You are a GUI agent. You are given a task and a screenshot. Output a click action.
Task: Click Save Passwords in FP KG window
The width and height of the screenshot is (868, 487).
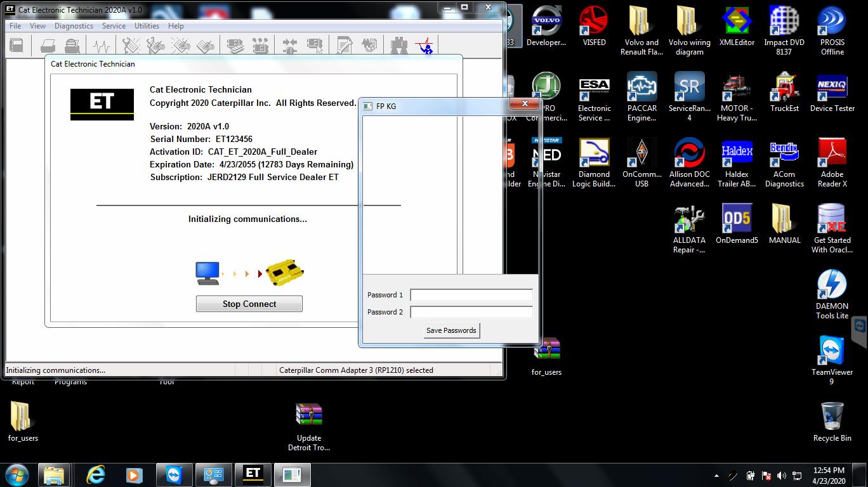[x=451, y=330]
